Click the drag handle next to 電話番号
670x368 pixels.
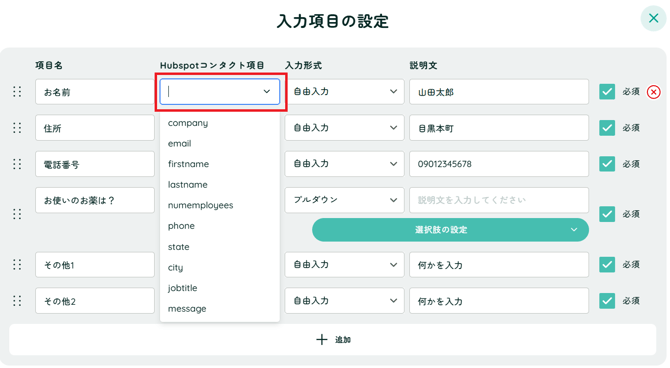tap(17, 164)
